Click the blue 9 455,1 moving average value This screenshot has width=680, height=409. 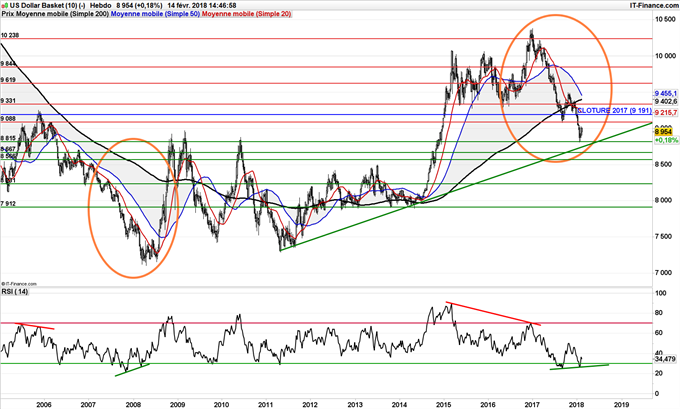point(666,93)
